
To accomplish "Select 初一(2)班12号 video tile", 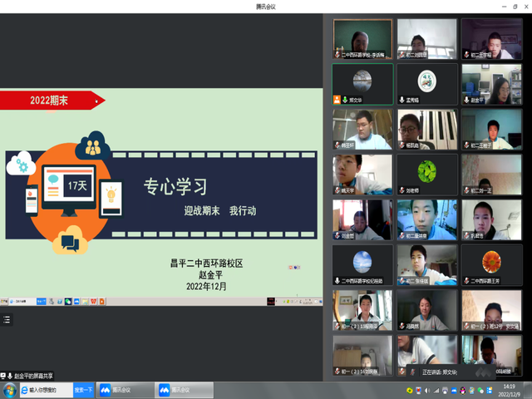I will [x=492, y=310].
